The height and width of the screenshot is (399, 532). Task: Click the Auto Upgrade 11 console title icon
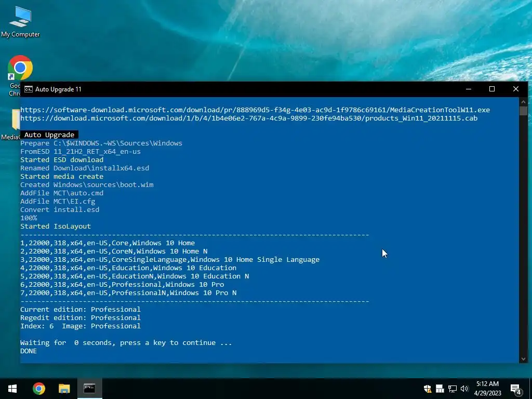(x=29, y=89)
